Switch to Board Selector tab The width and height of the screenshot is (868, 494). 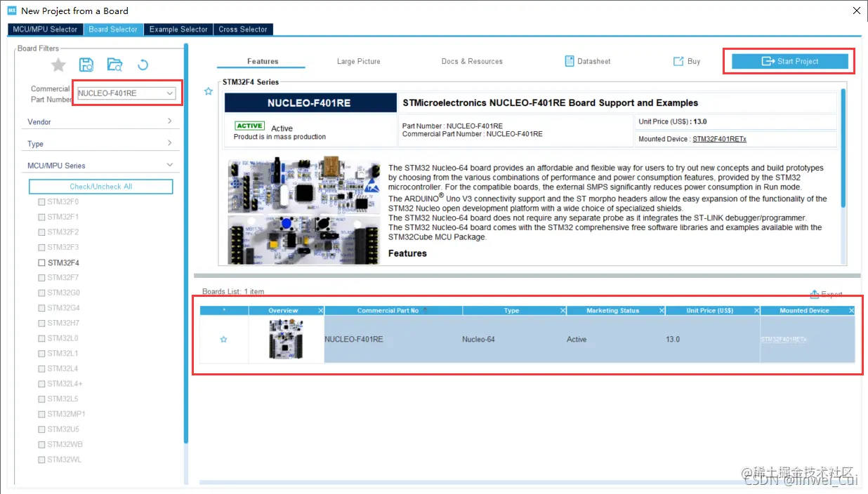[113, 29]
